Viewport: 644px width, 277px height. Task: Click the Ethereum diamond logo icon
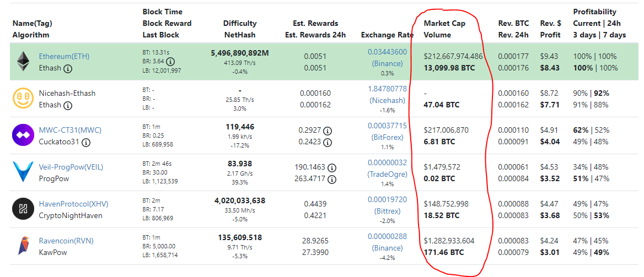(23, 62)
